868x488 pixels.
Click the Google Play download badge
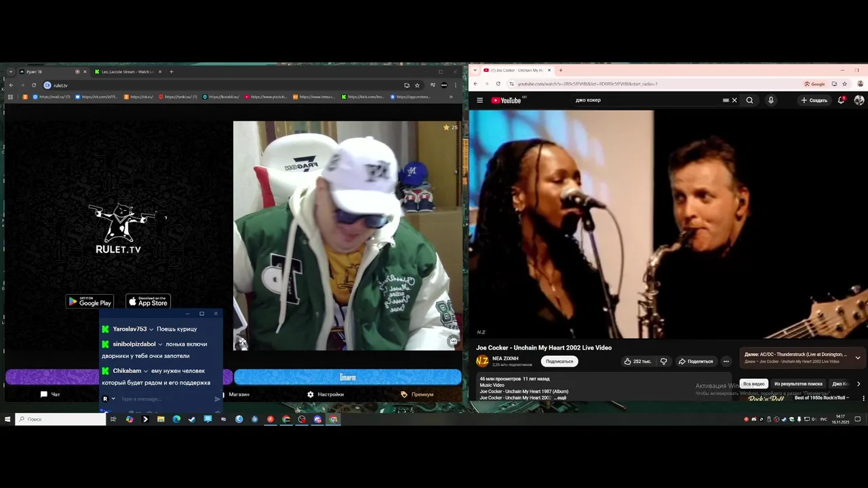tap(90, 302)
